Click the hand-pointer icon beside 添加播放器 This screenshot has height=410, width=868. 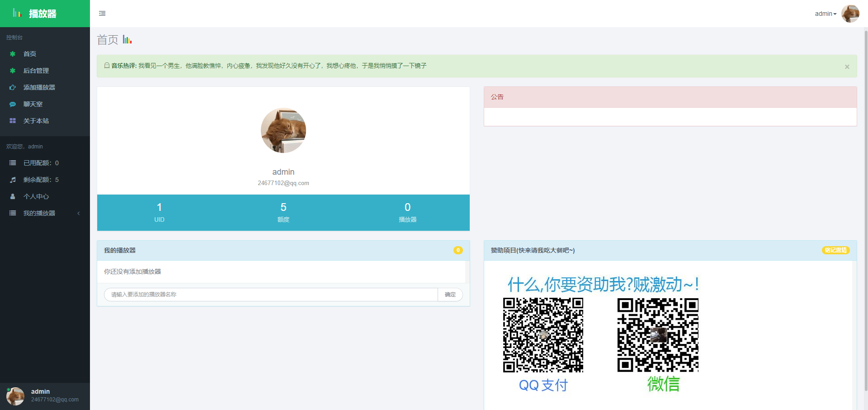click(13, 87)
